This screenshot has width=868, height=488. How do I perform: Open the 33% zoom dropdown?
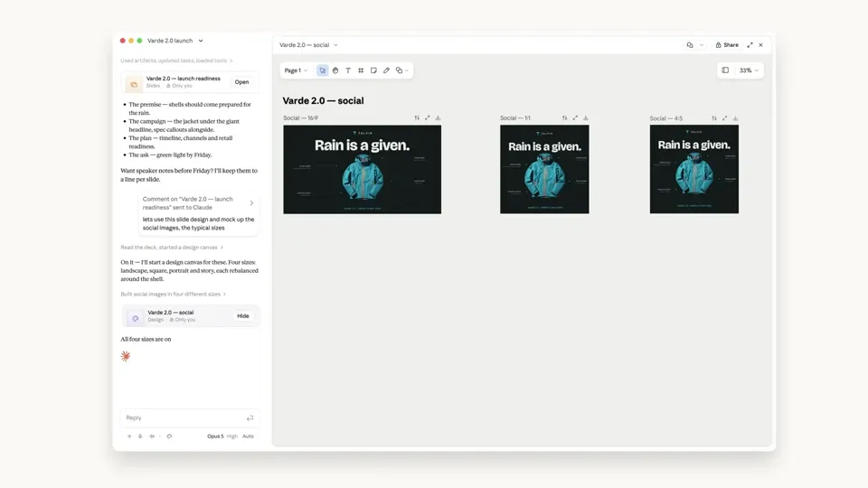pyautogui.click(x=749, y=70)
